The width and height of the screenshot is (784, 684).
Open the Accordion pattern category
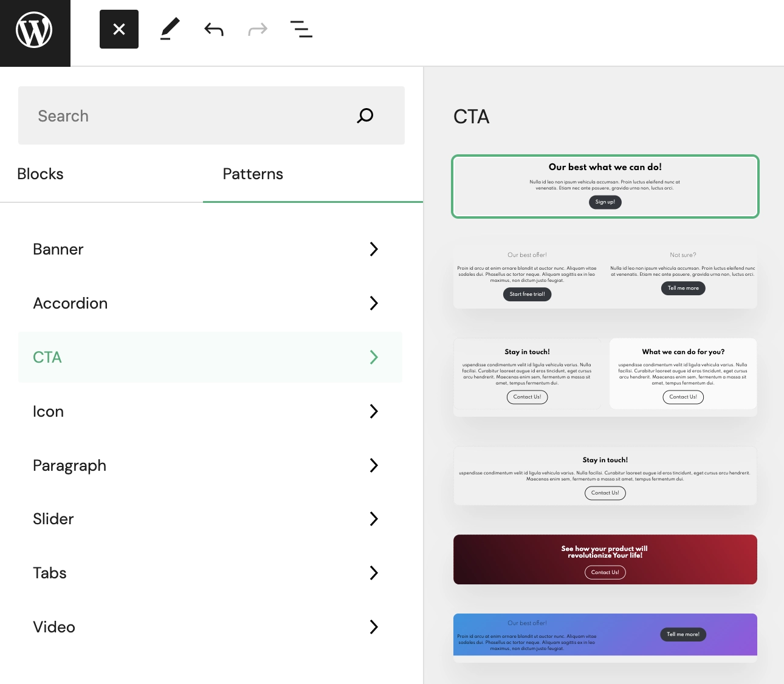pyautogui.click(x=210, y=303)
